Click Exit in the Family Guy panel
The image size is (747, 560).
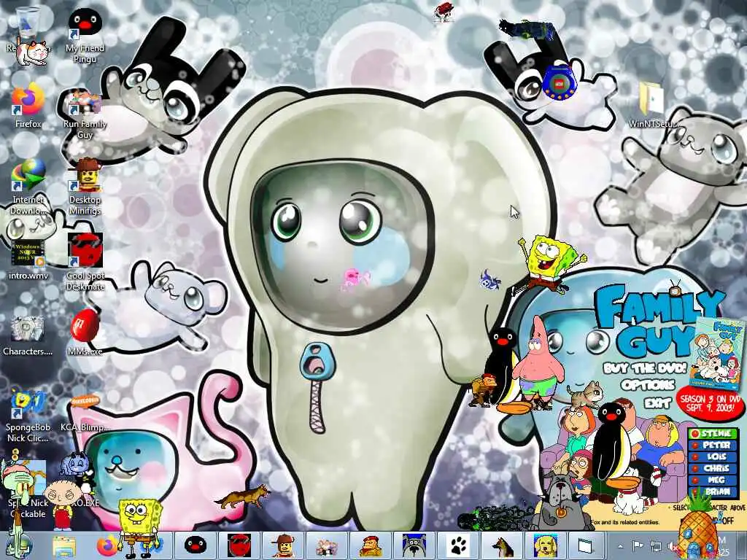click(658, 403)
